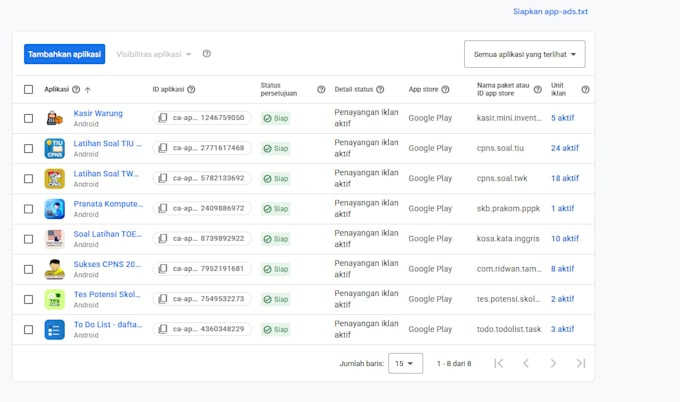Open the To Do List app link
The image size is (680, 402).
[x=108, y=324]
